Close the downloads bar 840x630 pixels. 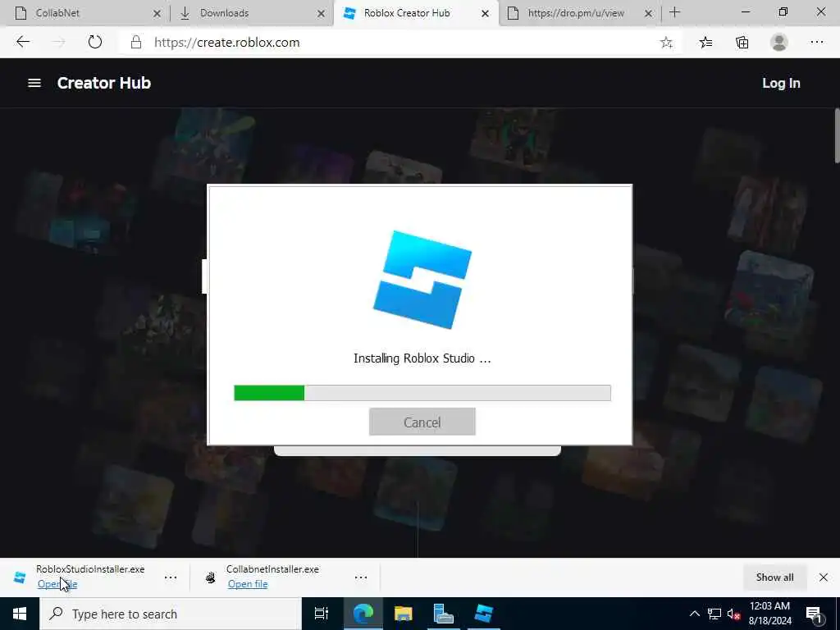[x=824, y=577]
